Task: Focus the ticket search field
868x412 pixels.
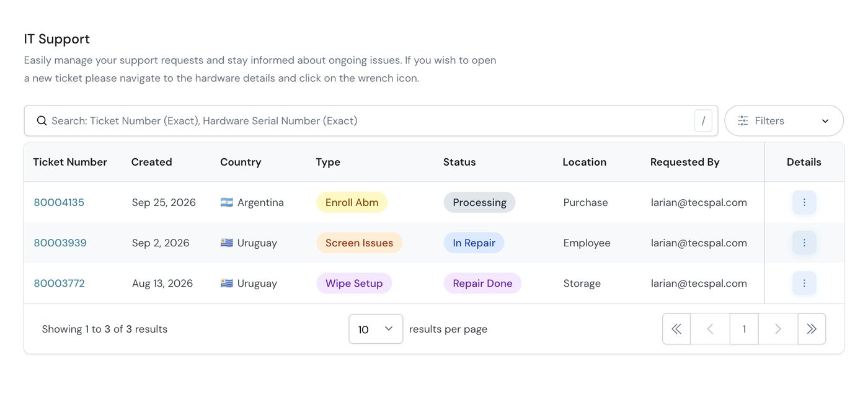Action: (x=371, y=121)
